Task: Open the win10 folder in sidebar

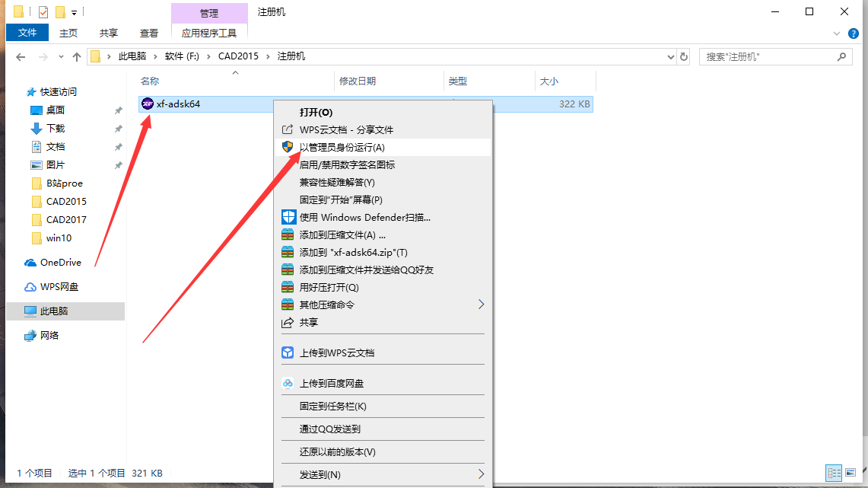Action: pos(59,238)
